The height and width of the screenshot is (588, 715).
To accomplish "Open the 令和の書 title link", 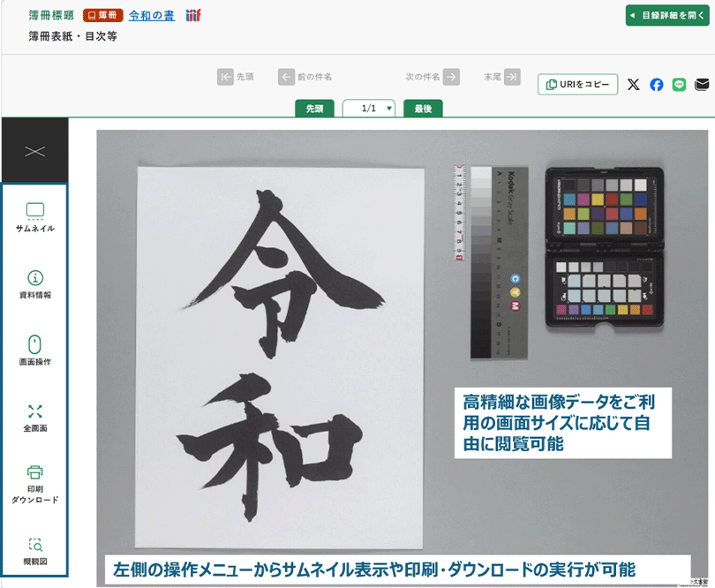I will point(151,15).
